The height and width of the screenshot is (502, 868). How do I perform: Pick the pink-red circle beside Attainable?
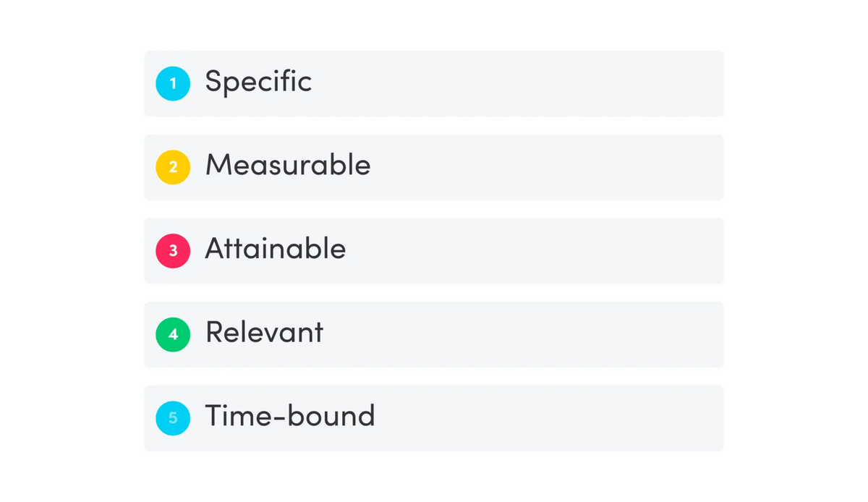[x=173, y=250]
